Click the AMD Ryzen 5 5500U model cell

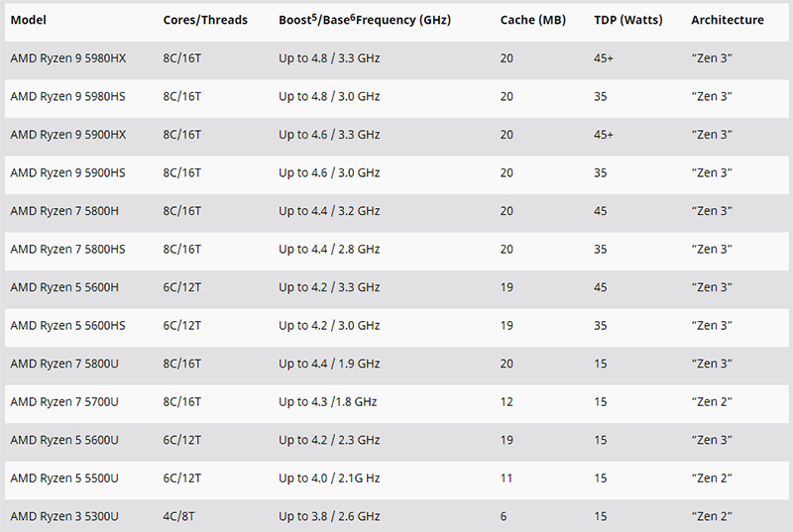pos(64,478)
